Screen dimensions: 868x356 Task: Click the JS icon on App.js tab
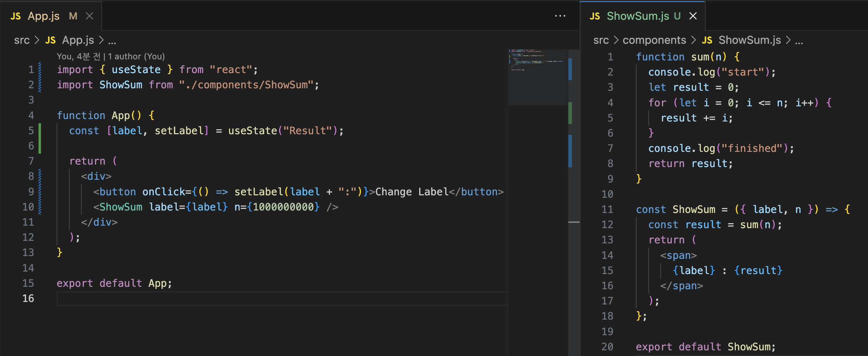click(x=16, y=16)
